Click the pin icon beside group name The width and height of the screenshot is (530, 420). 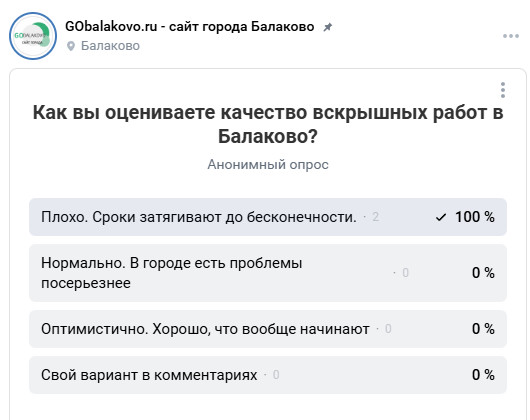click(327, 27)
